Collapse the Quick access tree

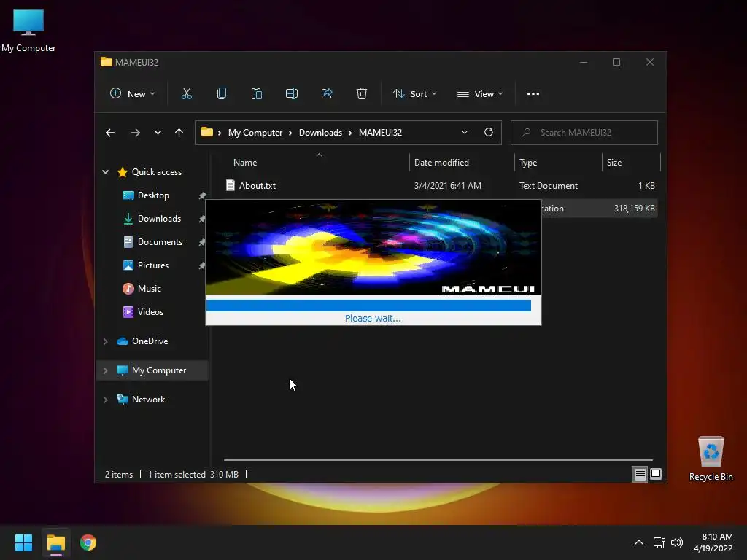click(x=105, y=172)
